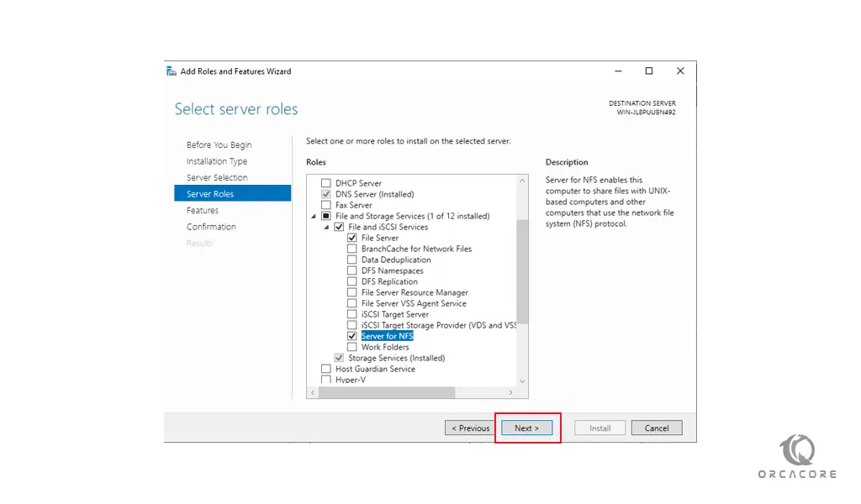This screenshot has width=861, height=504.
Task: Check the Data Deduplication box
Action: (x=352, y=260)
